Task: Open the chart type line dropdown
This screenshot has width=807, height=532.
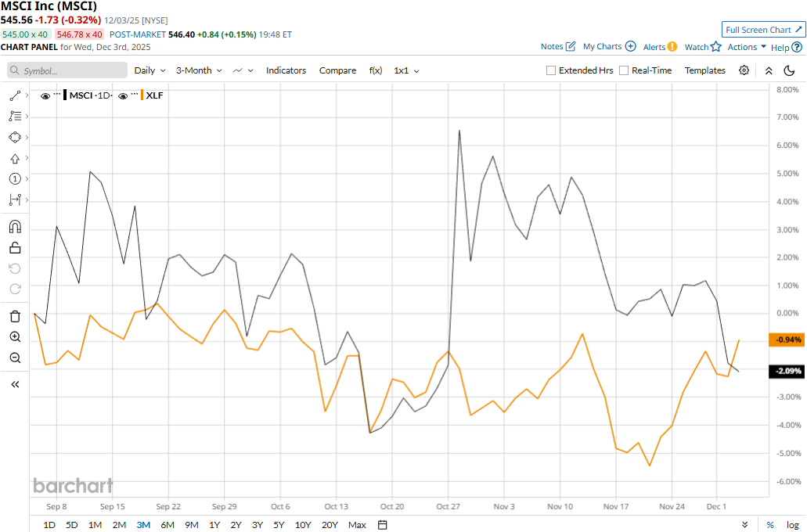Action: [x=243, y=70]
